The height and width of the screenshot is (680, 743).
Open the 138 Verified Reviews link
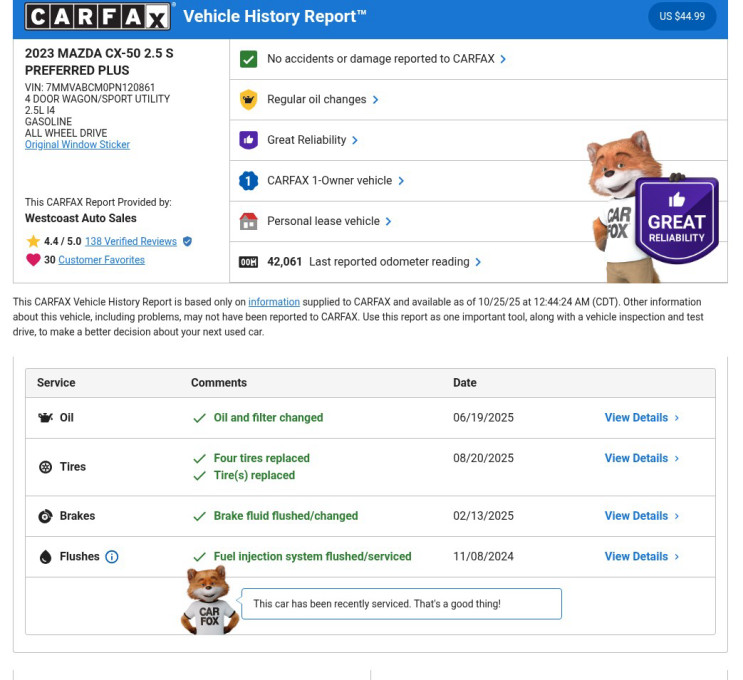(130, 241)
